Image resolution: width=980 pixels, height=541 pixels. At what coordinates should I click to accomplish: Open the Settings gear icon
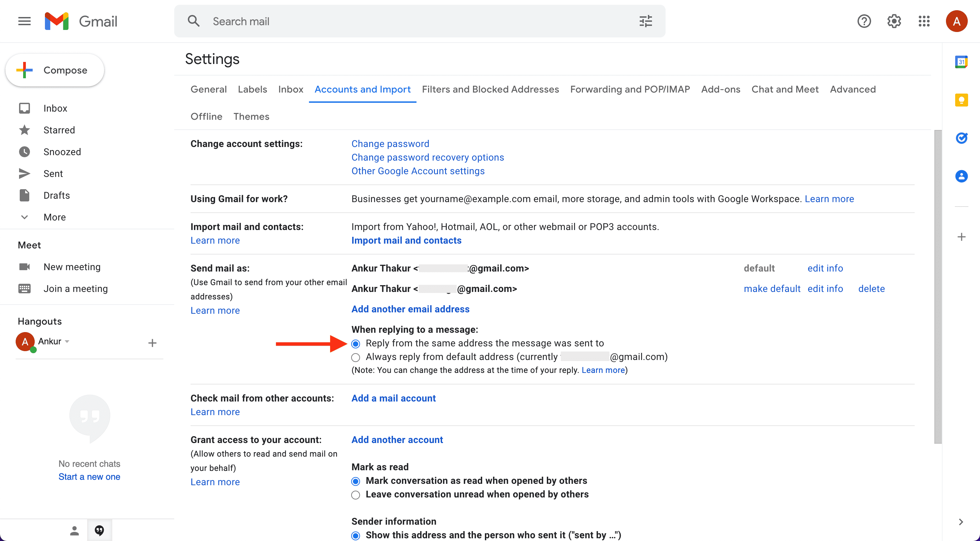coord(894,21)
